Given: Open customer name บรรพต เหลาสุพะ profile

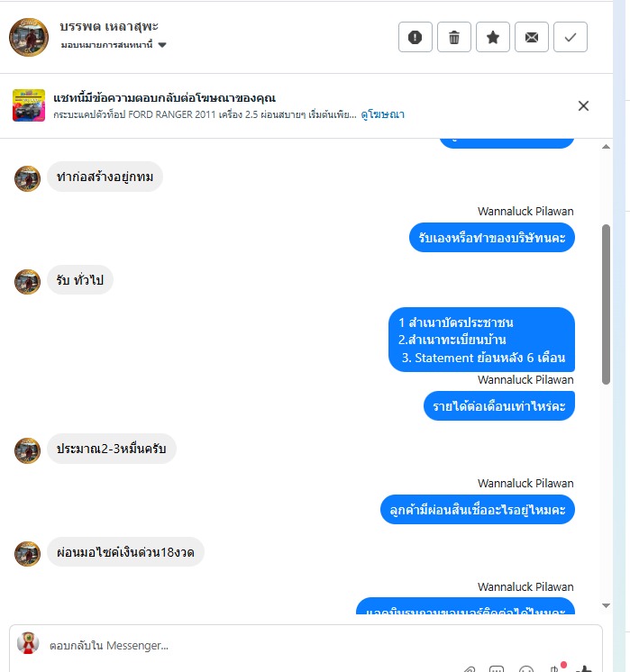Looking at the screenshot, I should coord(109,26).
